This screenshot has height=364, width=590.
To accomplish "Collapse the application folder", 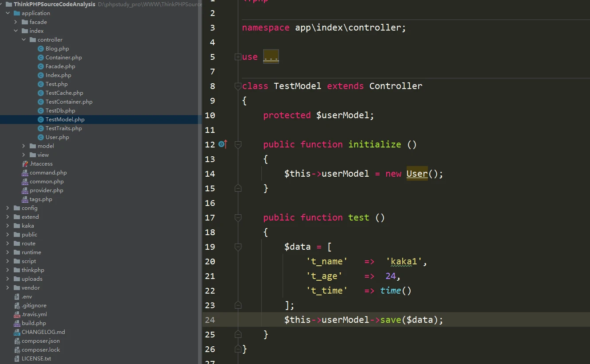I will [8, 13].
